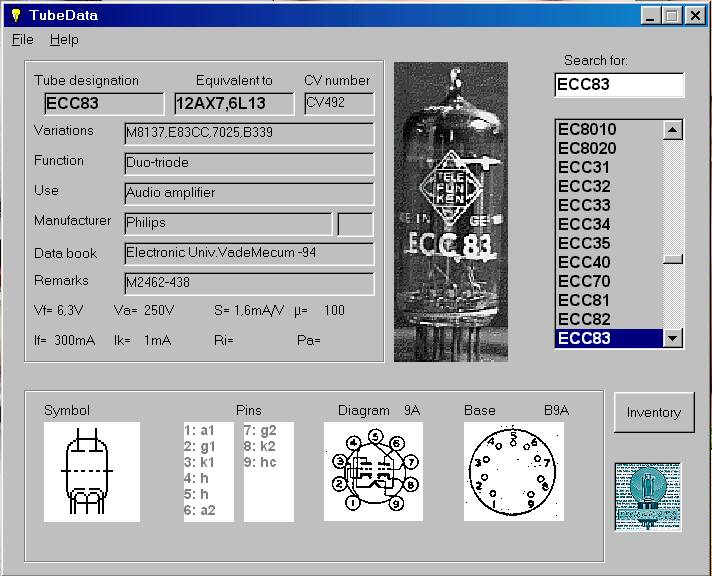
Task: Click the Va= 250V value
Action: click(x=144, y=311)
